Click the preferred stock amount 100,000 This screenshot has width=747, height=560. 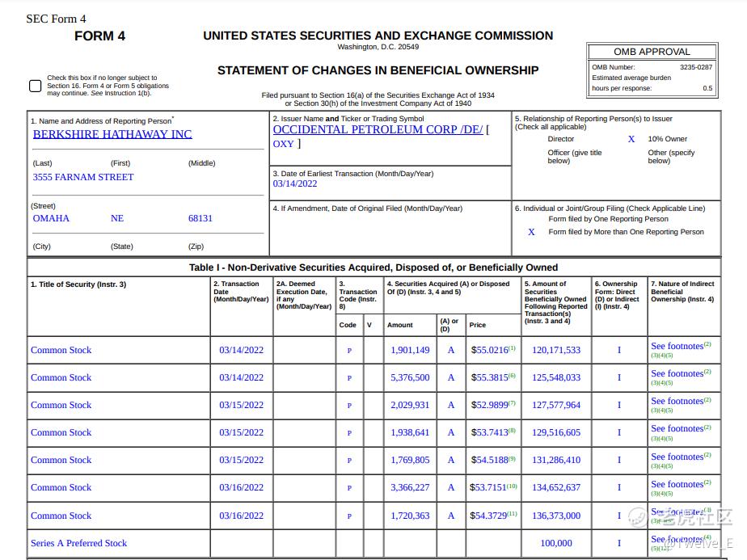556,543
